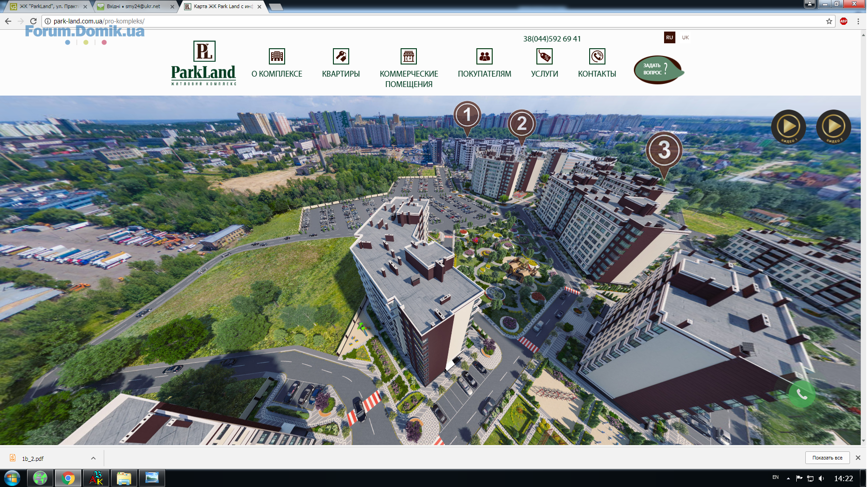Click the network icon in system tray
868x487 pixels.
810,478
